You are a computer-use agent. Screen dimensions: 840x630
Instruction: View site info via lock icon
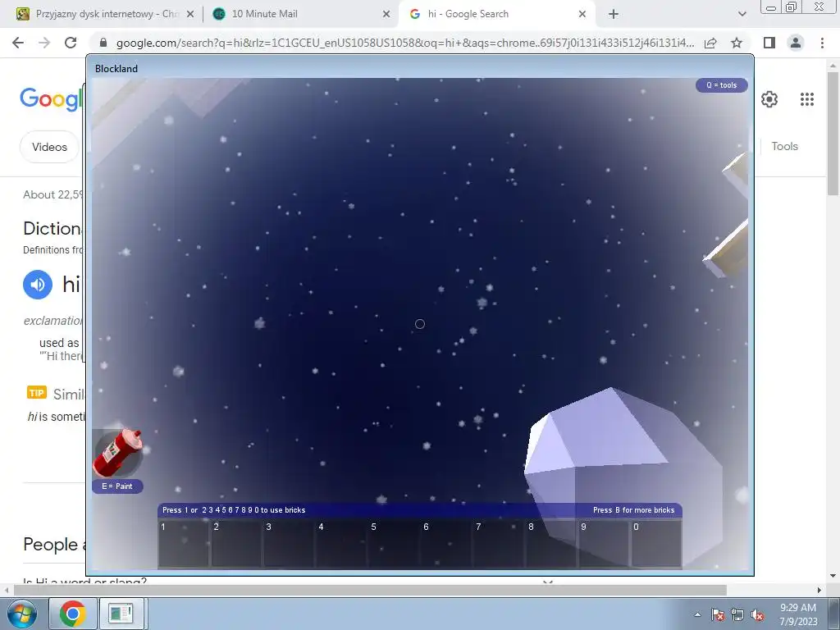(x=103, y=43)
